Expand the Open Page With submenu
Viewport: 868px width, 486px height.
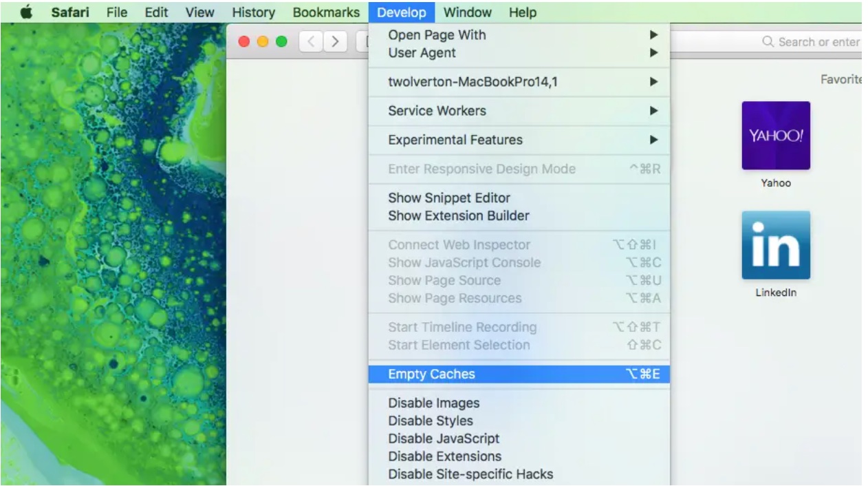click(519, 35)
